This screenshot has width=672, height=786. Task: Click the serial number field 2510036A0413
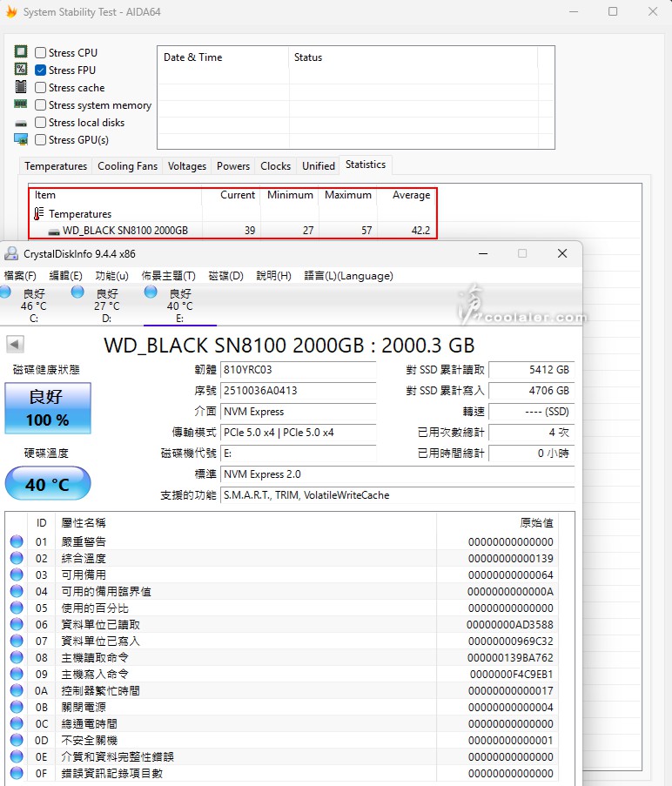[x=298, y=391]
